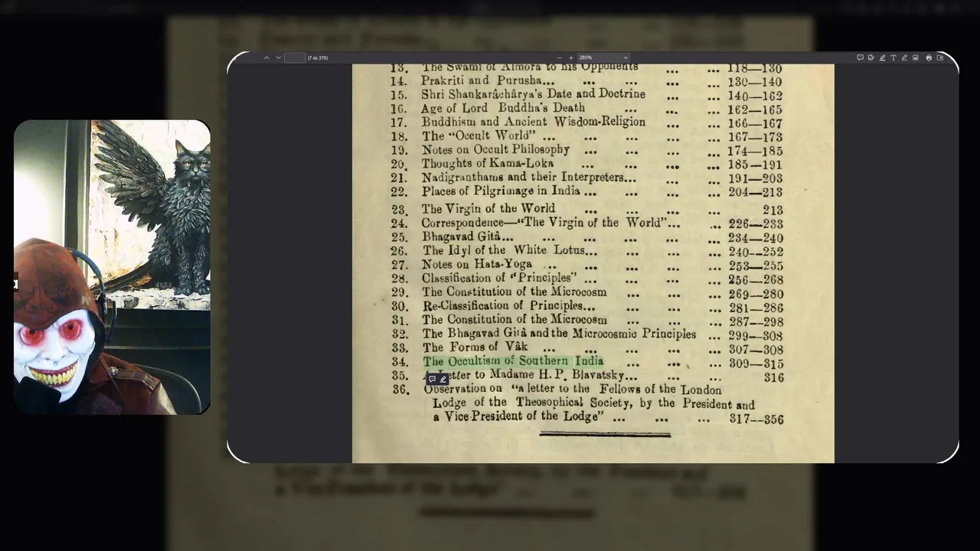
Task: Click "Notes on Hata-Yoga" entry
Action: click(x=477, y=264)
